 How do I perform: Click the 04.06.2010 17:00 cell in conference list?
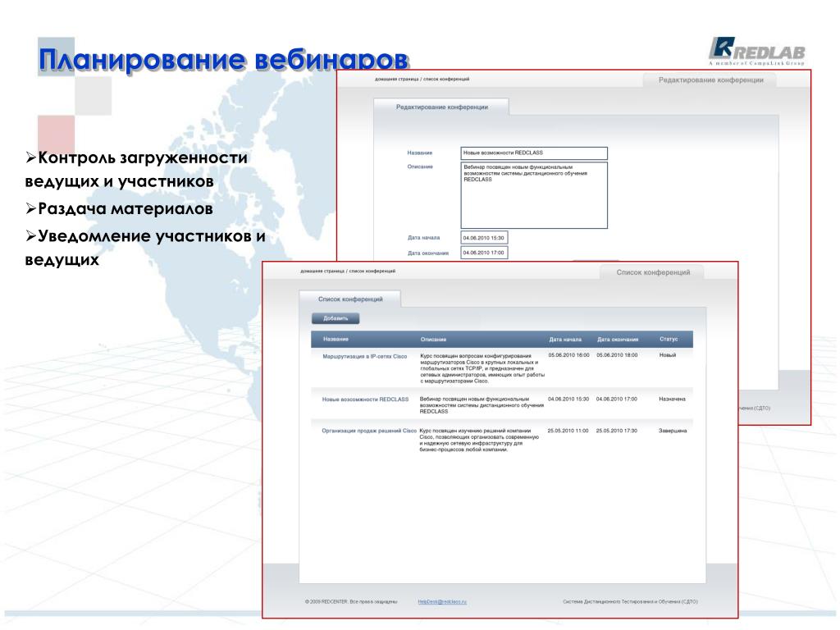(x=617, y=399)
